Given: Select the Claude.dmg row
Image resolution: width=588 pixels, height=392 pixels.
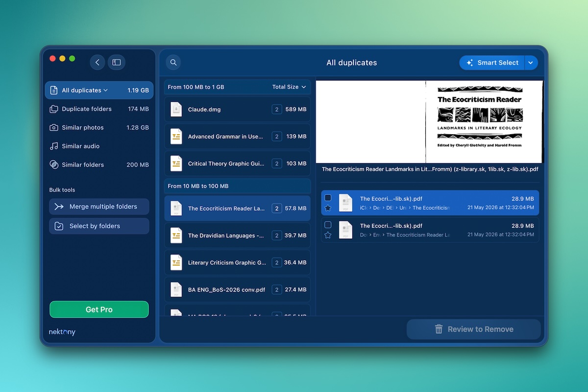Looking at the screenshot, I should tap(237, 109).
